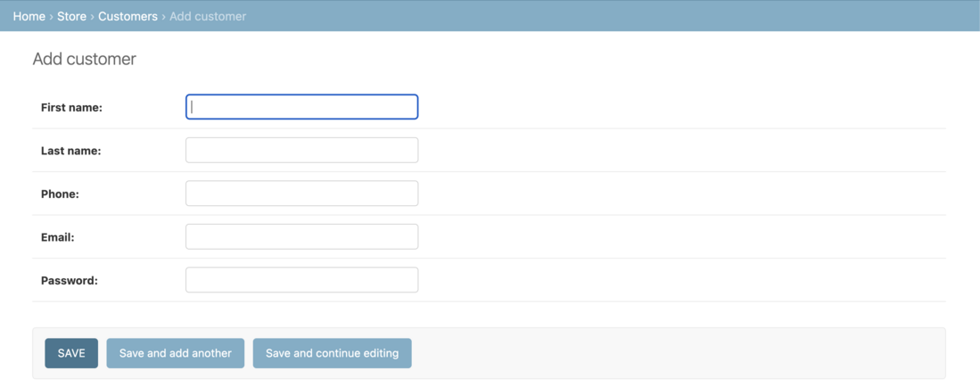The image size is (980, 387).
Task: Click the Last name label
Action: point(70,151)
